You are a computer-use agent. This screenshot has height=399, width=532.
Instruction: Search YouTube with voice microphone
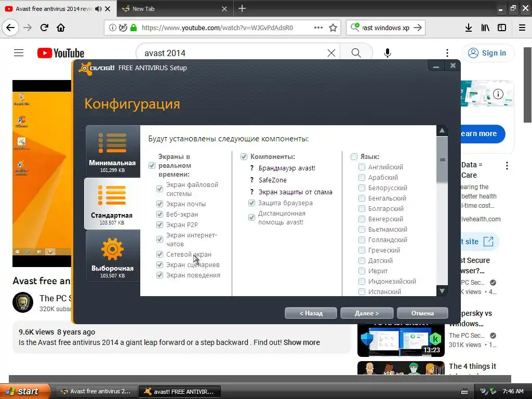click(x=388, y=53)
